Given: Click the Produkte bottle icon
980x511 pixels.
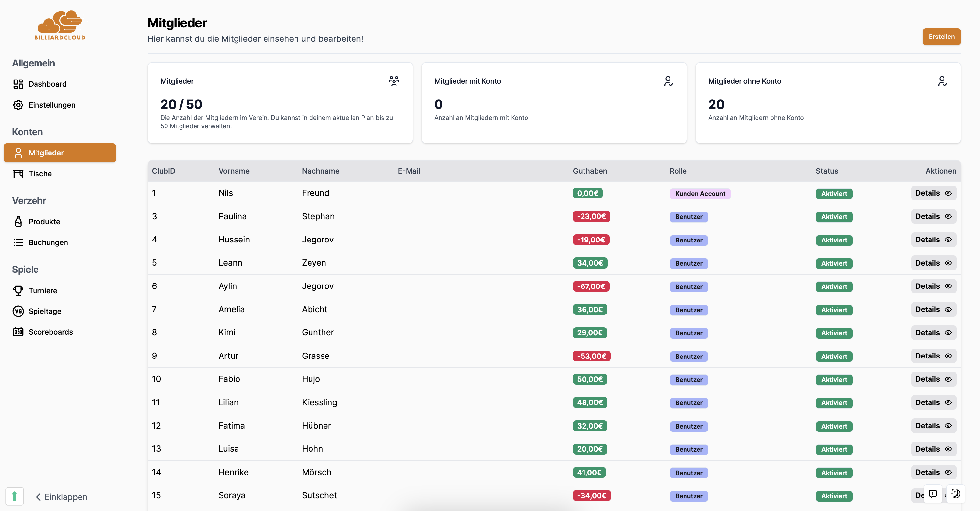Looking at the screenshot, I should pyautogui.click(x=18, y=222).
